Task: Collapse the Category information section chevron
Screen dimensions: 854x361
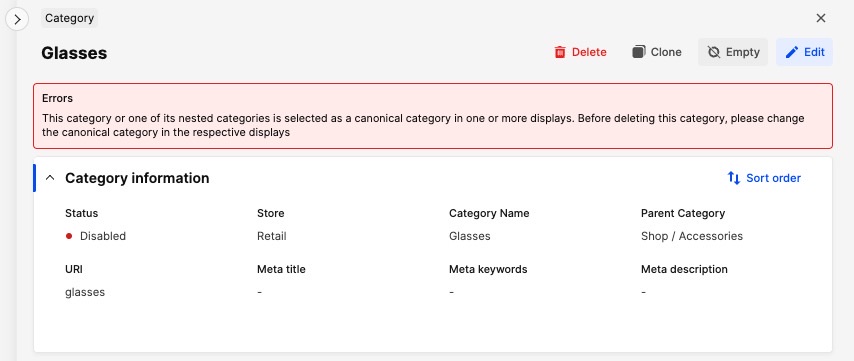Action: (x=50, y=178)
